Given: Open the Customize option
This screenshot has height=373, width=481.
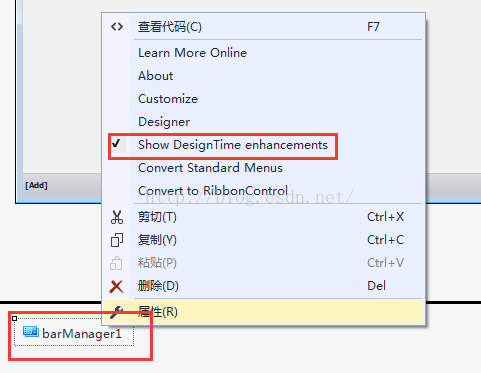Looking at the screenshot, I should coord(168,99).
